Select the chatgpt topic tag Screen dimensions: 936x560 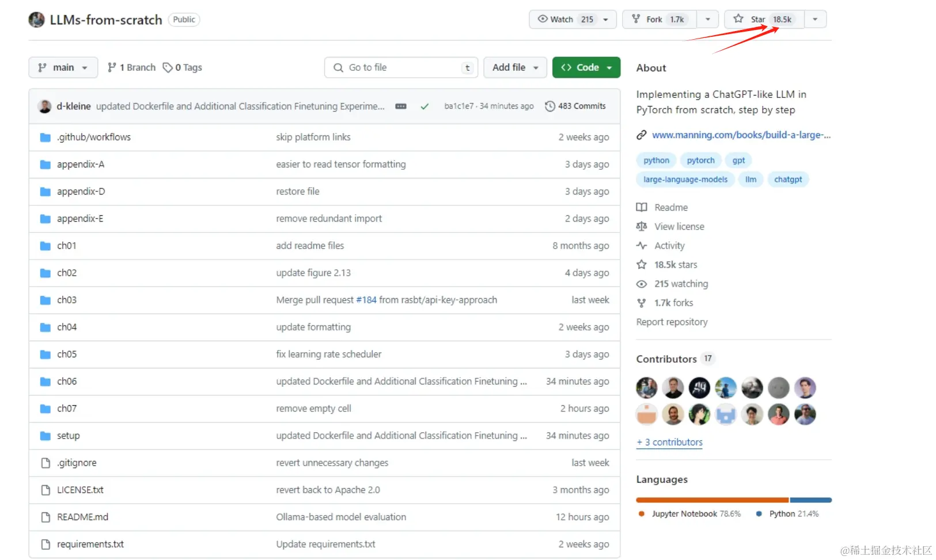(x=788, y=180)
